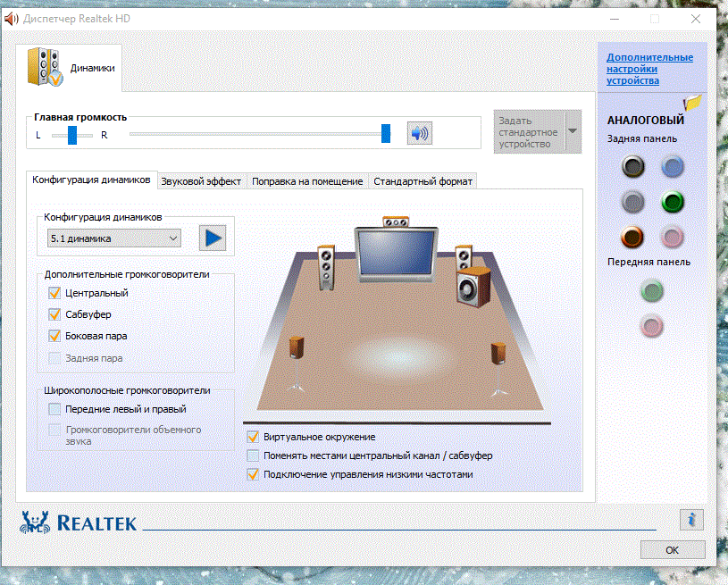Enable Передние левый и правый full-range
Viewport: 728px width, 585px height.
pos(54,409)
